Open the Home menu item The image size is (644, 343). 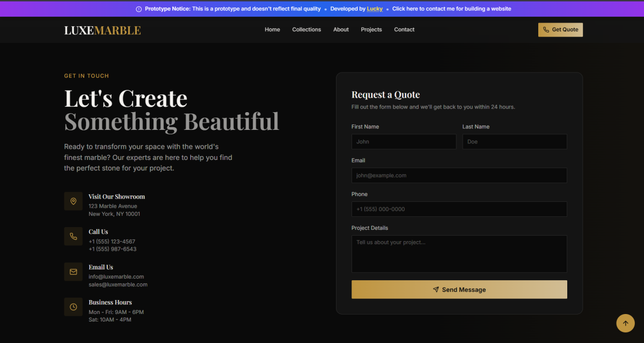pyautogui.click(x=272, y=30)
